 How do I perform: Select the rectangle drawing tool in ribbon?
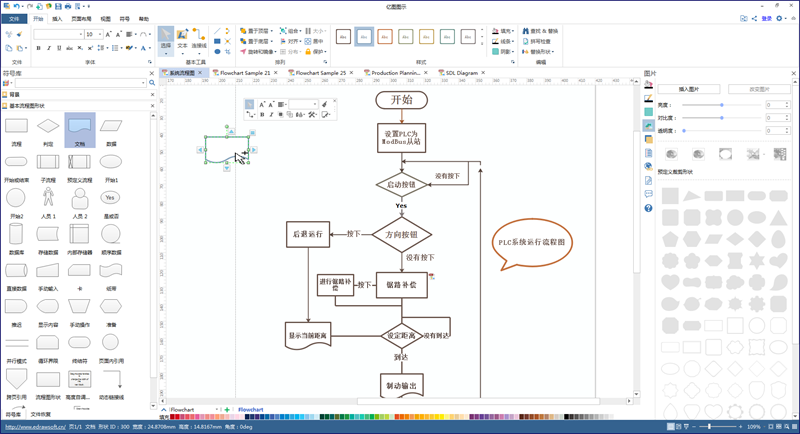217,41
